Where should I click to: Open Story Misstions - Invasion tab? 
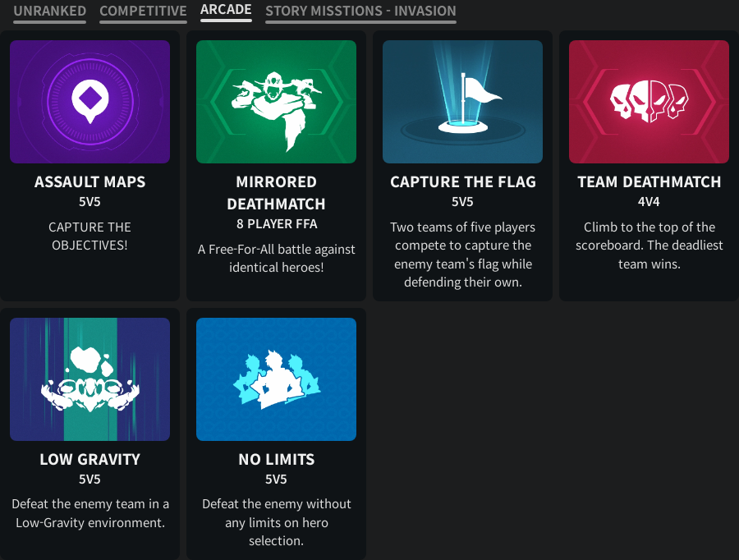click(x=360, y=11)
